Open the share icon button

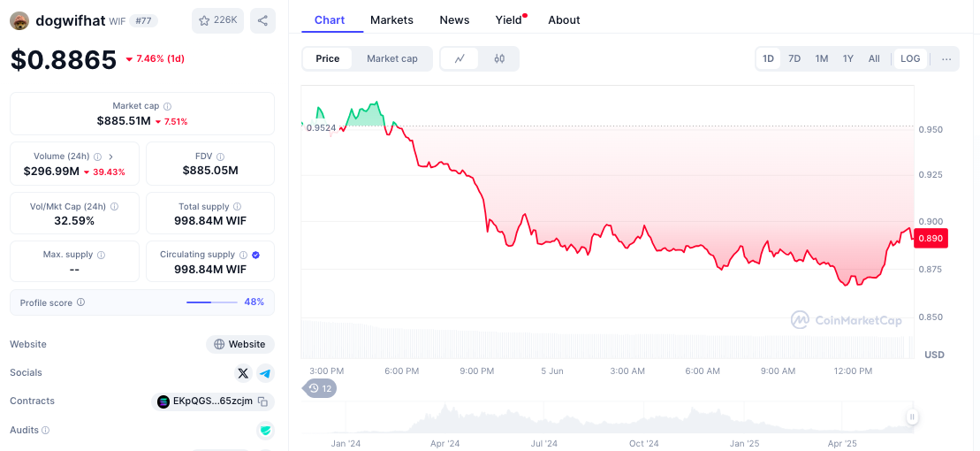[262, 20]
